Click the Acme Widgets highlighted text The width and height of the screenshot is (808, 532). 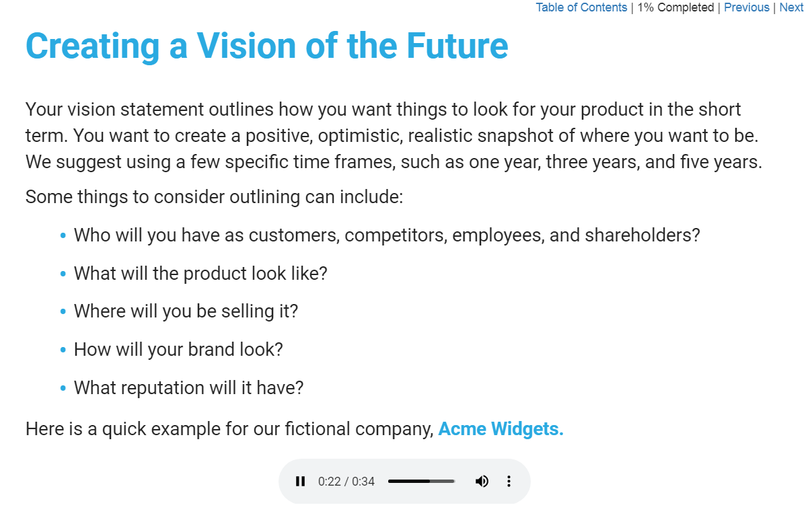[501, 428]
